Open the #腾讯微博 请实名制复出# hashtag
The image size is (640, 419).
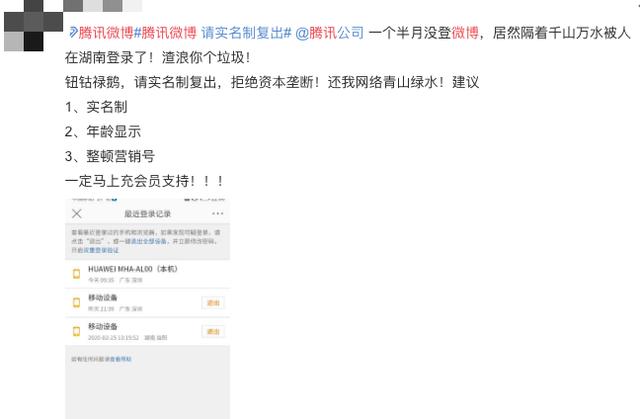(x=213, y=33)
